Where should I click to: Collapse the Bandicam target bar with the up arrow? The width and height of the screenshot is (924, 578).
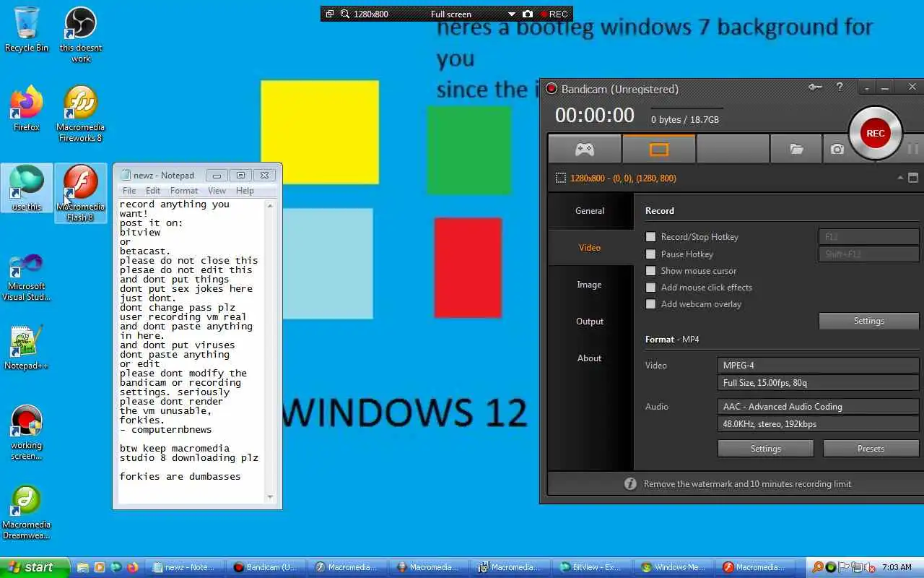pos(900,178)
